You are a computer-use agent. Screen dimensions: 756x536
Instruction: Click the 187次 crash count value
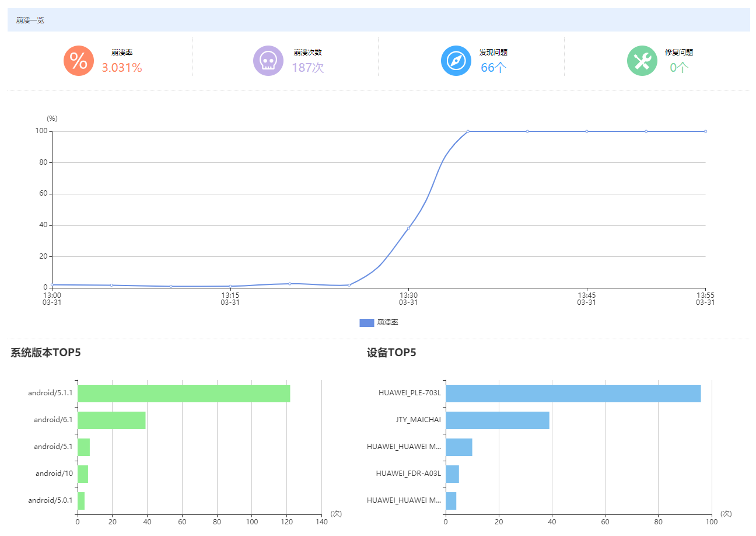307,68
